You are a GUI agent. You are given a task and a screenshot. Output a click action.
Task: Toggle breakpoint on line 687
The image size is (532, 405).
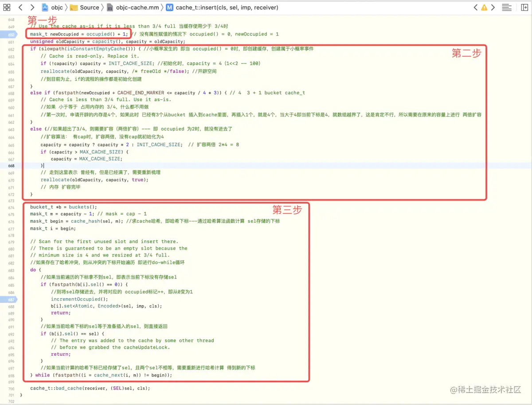point(8,299)
